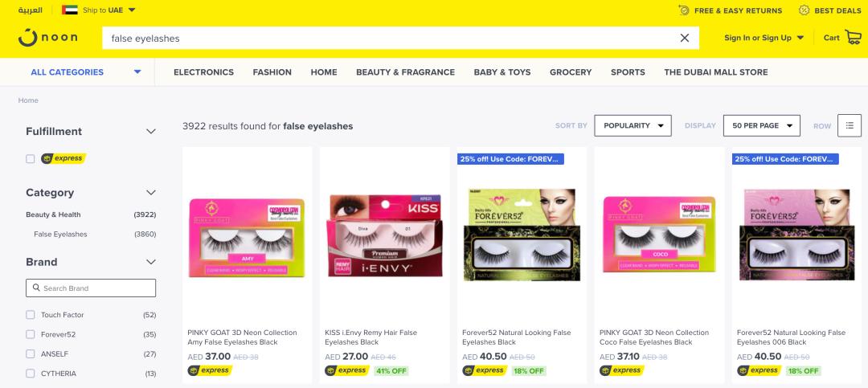Open the Popularity sort dropdown
The height and width of the screenshot is (388, 868).
(633, 125)
